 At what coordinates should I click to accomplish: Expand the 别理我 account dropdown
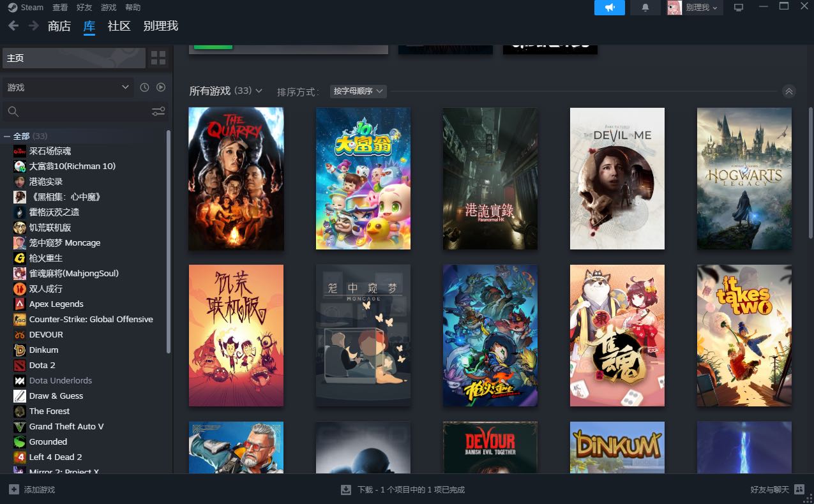pyautogui.click(x=695, y=8)
